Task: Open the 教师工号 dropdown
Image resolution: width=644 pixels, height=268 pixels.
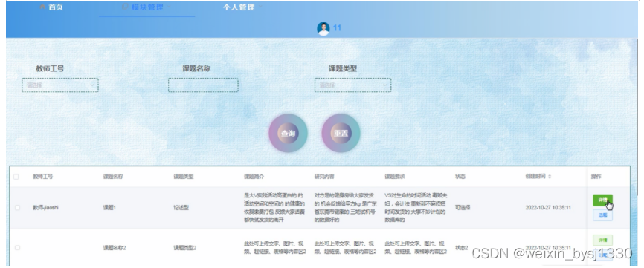Action: pos(60,85)
